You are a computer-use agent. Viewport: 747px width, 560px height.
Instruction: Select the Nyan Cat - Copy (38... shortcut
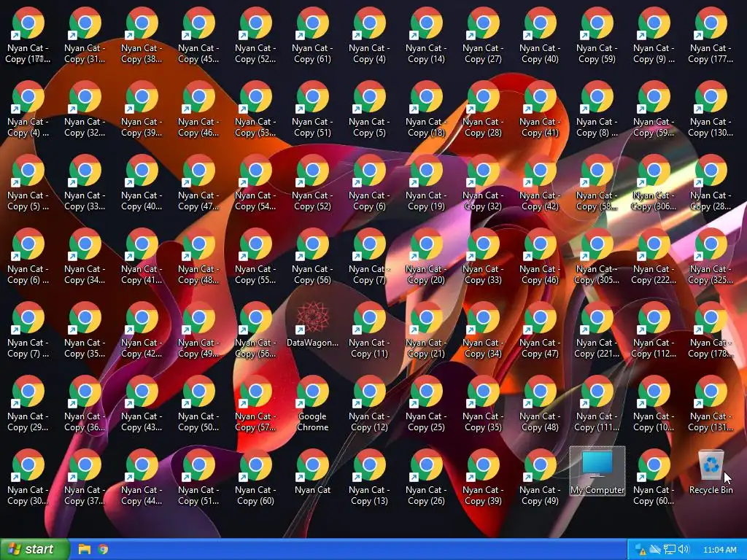pos(142,36)
